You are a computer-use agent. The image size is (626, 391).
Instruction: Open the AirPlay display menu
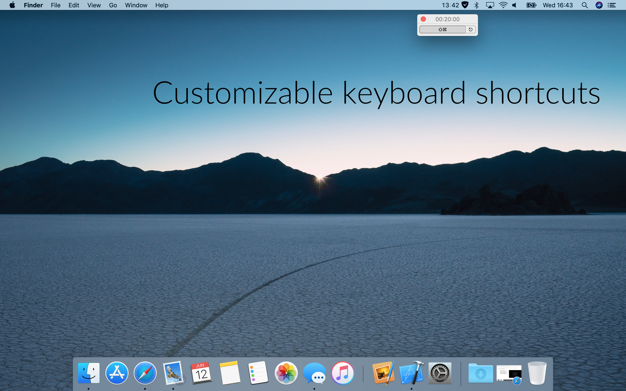click(490, 5)
